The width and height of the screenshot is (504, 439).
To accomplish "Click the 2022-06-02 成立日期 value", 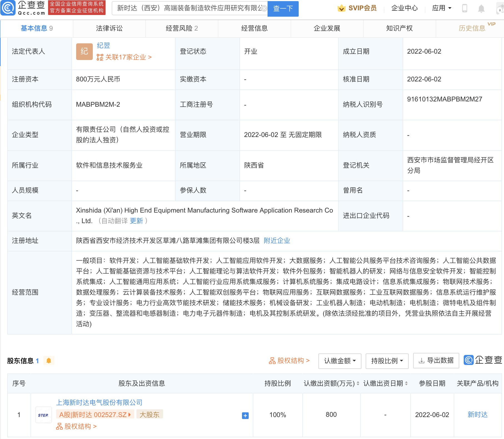I will click(x=424, y=51).
